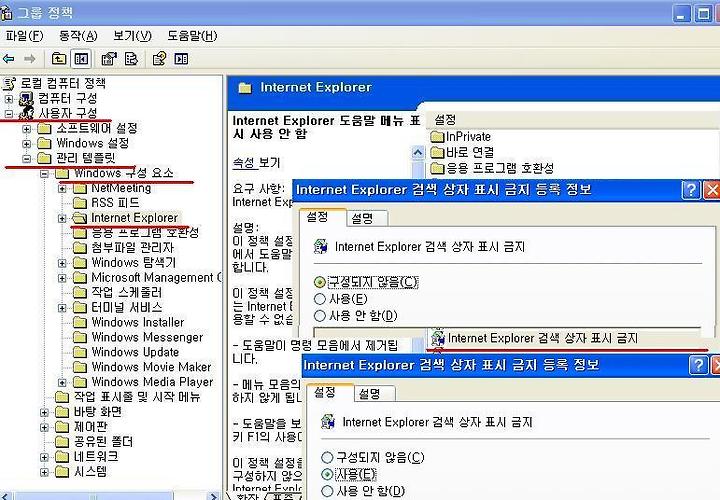Click the Windows Update folder icon
The width and height of the screenshot is (720, 500).
click(80, 352)
